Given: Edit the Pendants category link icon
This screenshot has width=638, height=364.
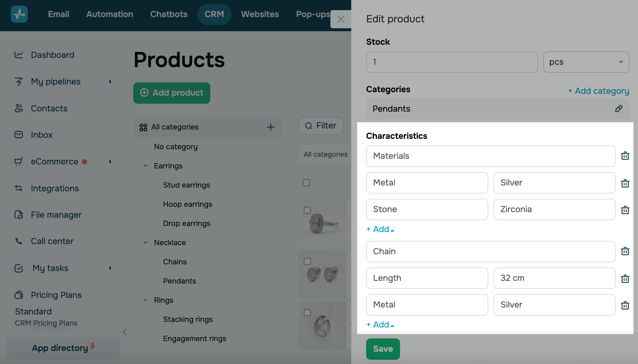Looking at the screenshot, I should click(619, 109).
